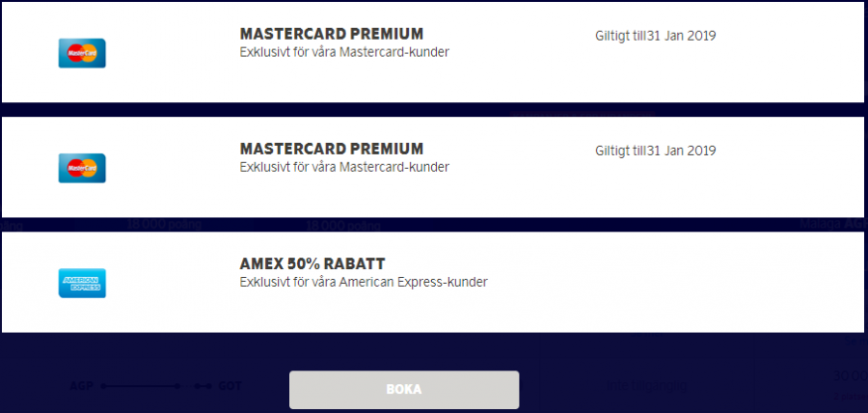The image size is (868, 413).
Task: Click 'Exklusivt för våra American Express-kunder' text
Action: click(x=363, y=283)
